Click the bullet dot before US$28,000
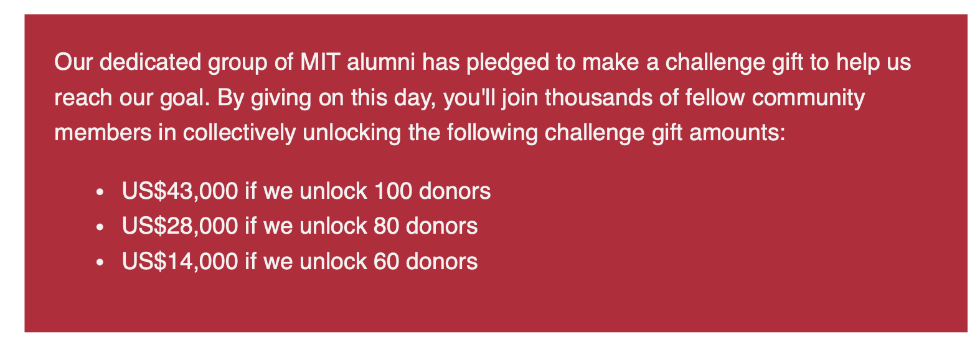Screen dimensions: 980x344 (x=100, y=227)
